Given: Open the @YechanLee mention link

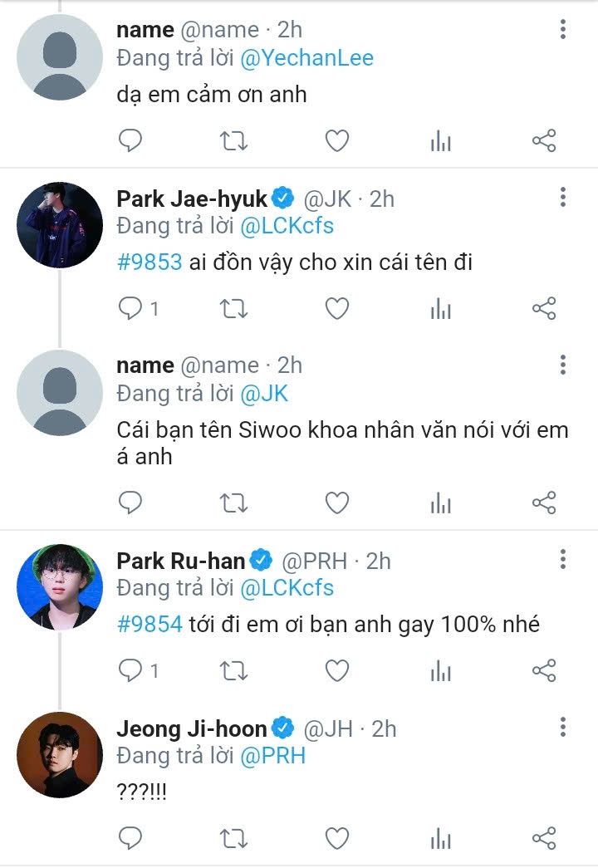Looking at the screenshot, I should pos(307,58).
